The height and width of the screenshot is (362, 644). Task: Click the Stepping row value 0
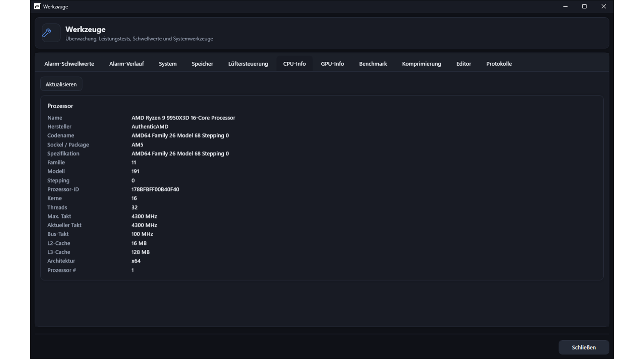[133, 180]
